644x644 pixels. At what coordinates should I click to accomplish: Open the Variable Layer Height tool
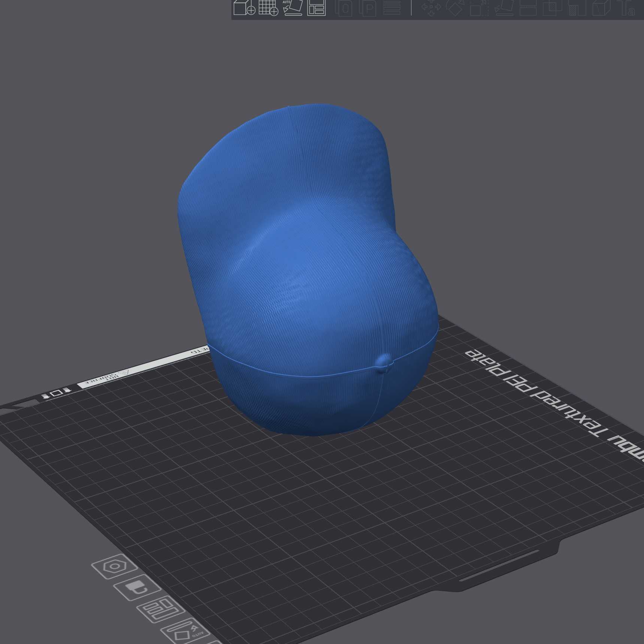(392, 7)
